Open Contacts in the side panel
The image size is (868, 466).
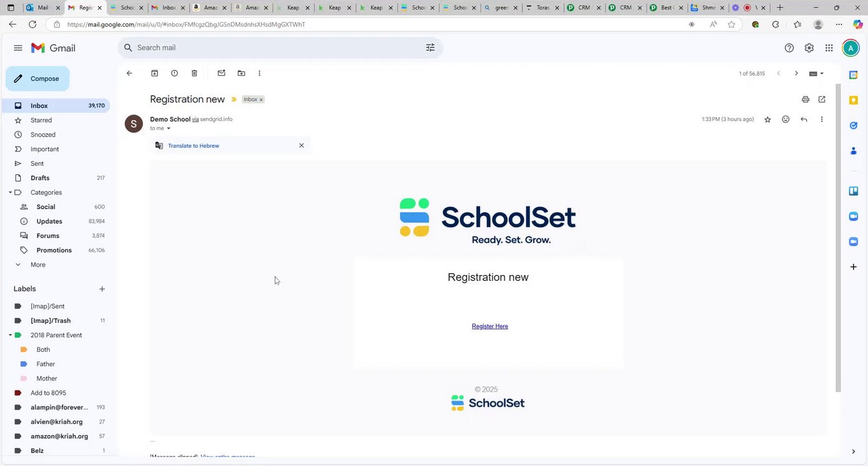tap(853, 151)
